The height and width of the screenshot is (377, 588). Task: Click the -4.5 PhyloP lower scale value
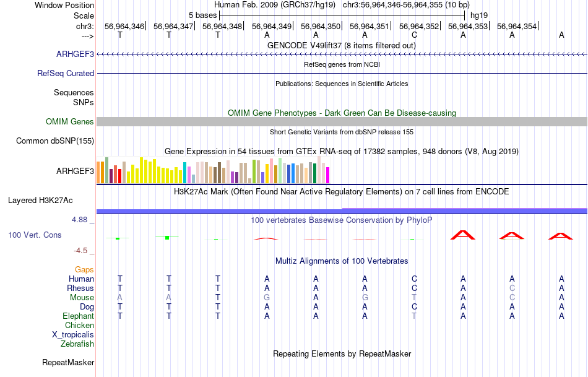80,251
